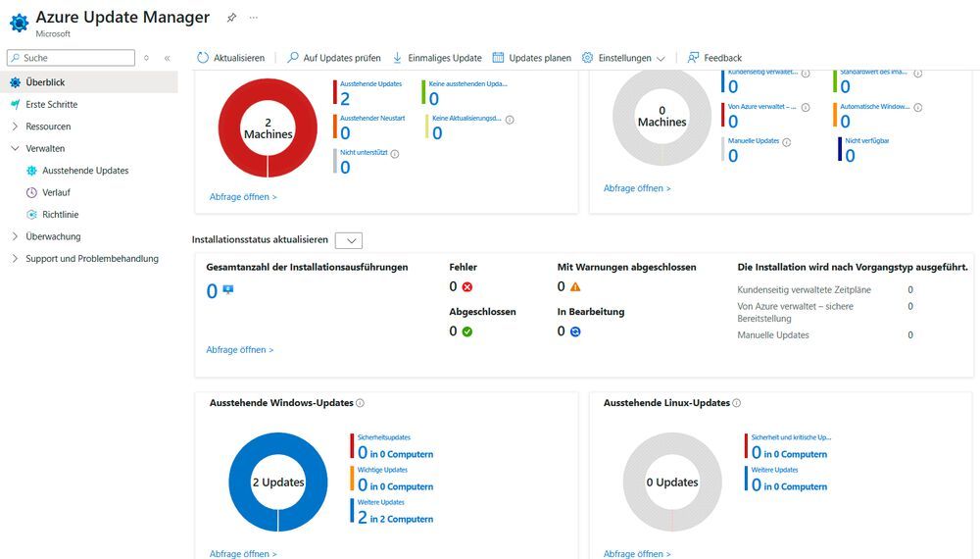The height and width of the screenshot is (559, 980).
Task: Click Auf Updates prüfen in the toolbar
Action: point(334,58)
